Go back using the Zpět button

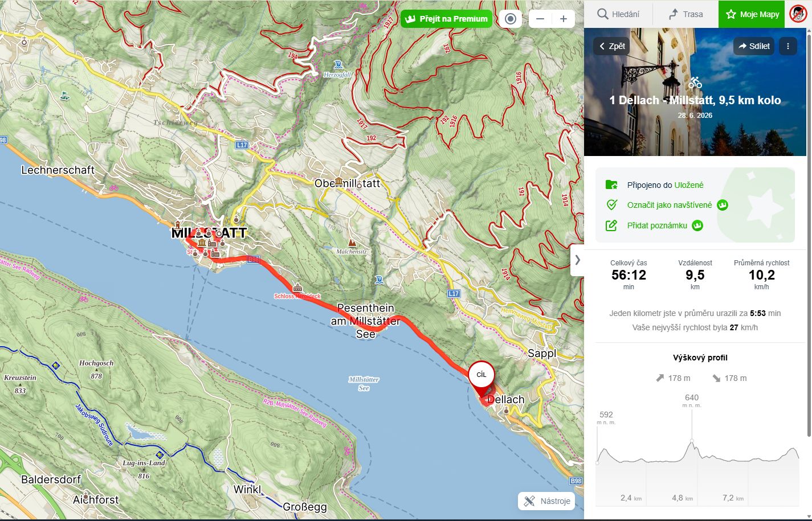tap(611, 46)
